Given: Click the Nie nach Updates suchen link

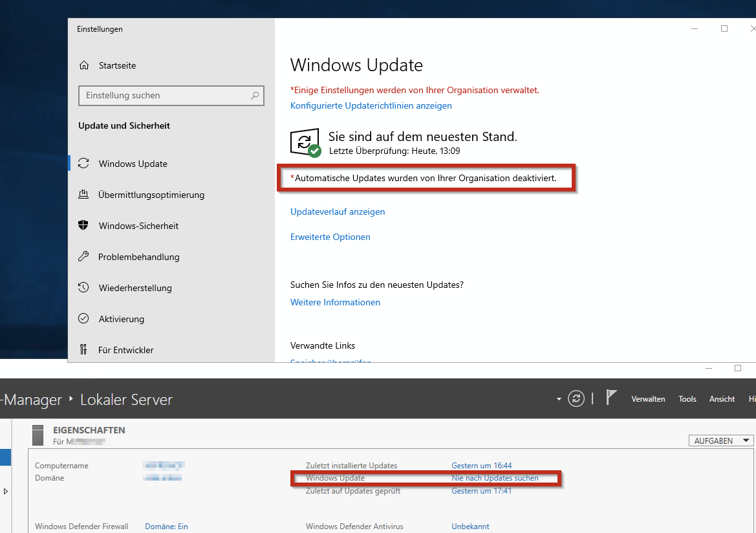Looking at the screenshot, I should click(495, 479).
